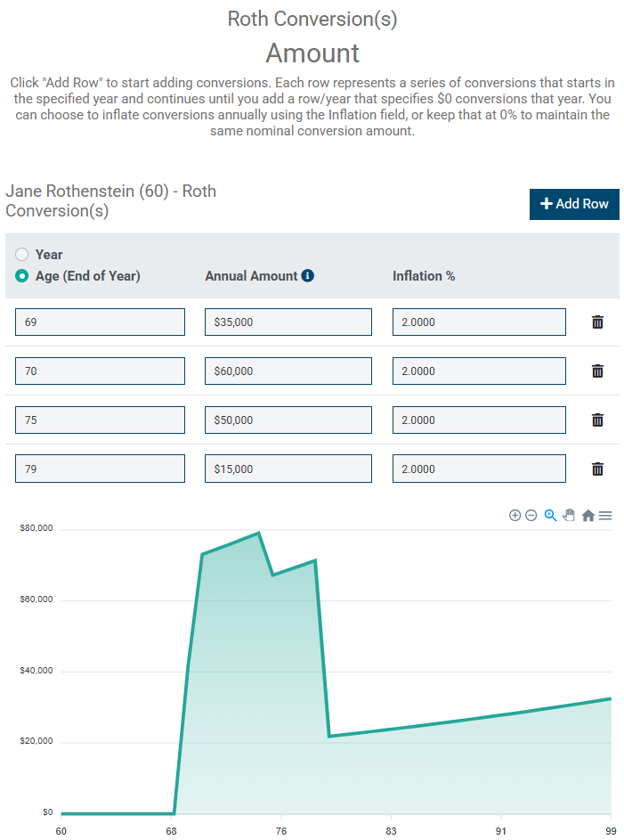Zoom in on the chart with plus icon
Viewport: 624px width, 840px height.
pos(515,516)
